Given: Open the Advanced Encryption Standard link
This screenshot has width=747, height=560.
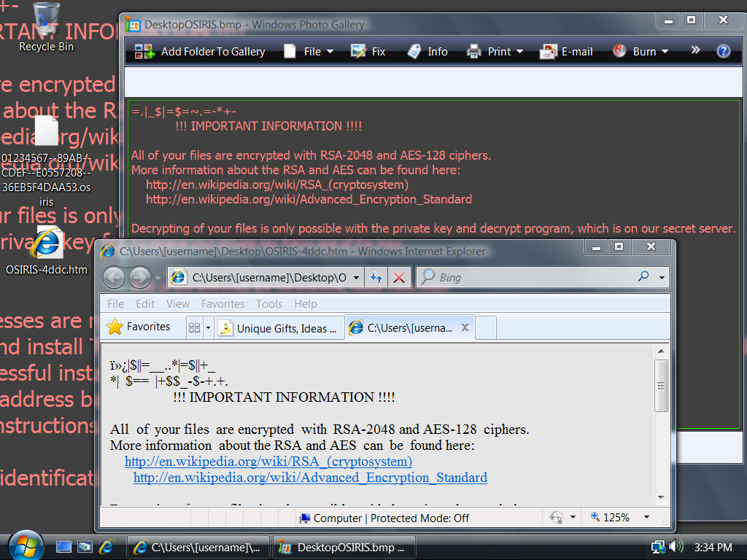Looking at the screenshot, I should pyautogui.click(x=310, y=478).
